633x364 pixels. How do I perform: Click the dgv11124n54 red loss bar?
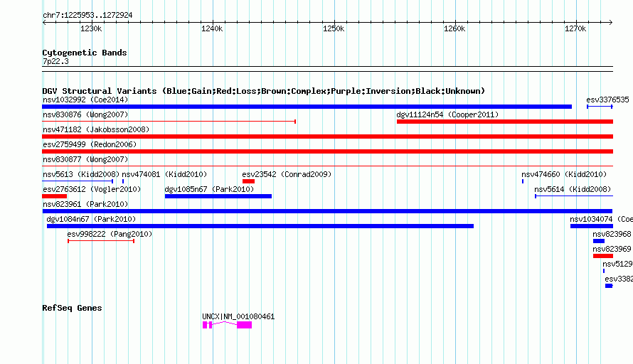(x=505, y=122)
